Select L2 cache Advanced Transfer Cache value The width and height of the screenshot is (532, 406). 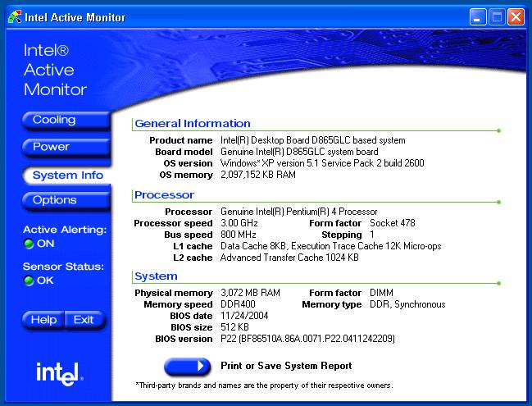(x=289, y=258)
